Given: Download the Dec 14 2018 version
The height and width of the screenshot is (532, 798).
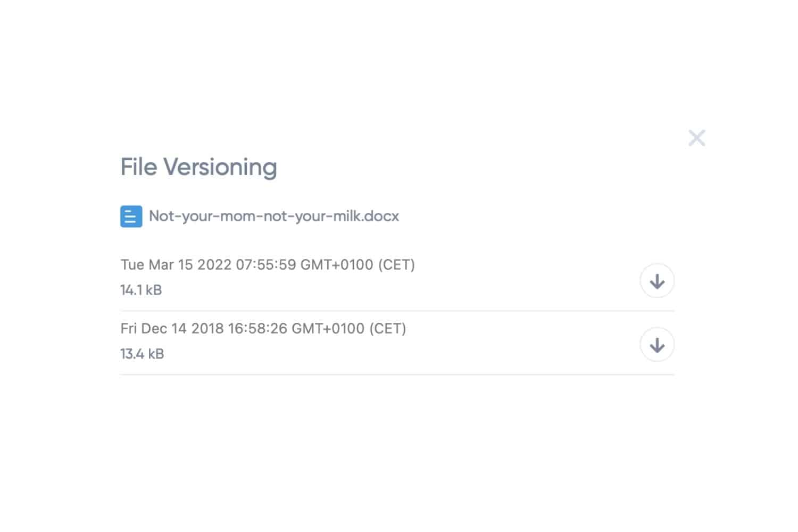Looking at the screenshot, I should [657, 345].
